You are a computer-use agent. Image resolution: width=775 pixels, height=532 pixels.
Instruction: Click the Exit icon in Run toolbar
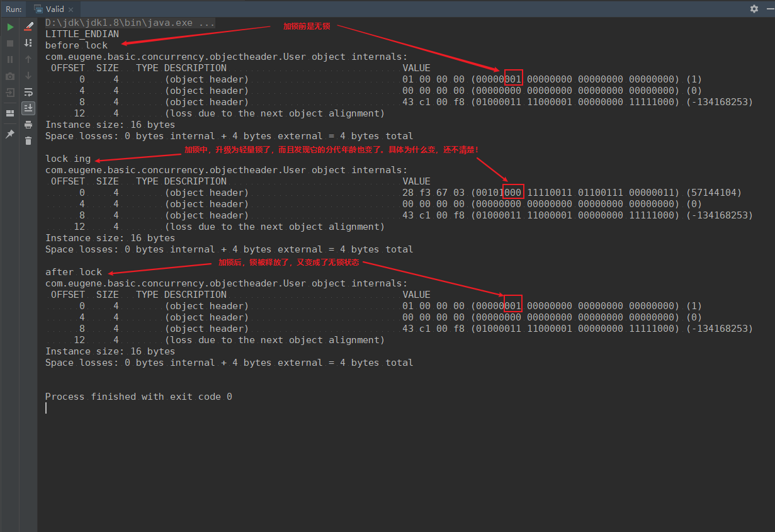click(10, 93)
